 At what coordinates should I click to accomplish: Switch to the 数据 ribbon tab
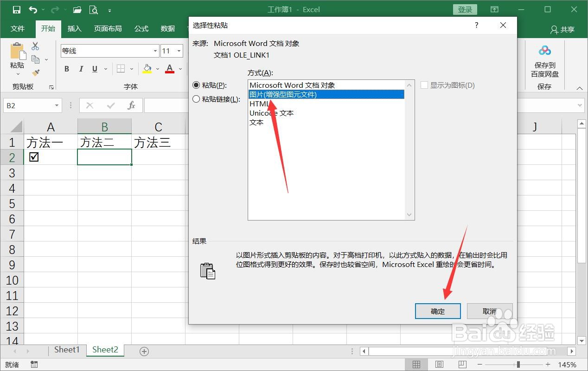pyautogui.click(x=168, y=29)
